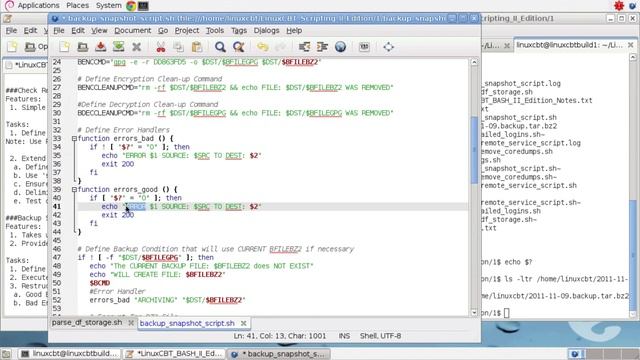The width and height of the screenshot is (640, 360).
Task: Click the Close document X icon in toolbar
Action: coord(136,47)
